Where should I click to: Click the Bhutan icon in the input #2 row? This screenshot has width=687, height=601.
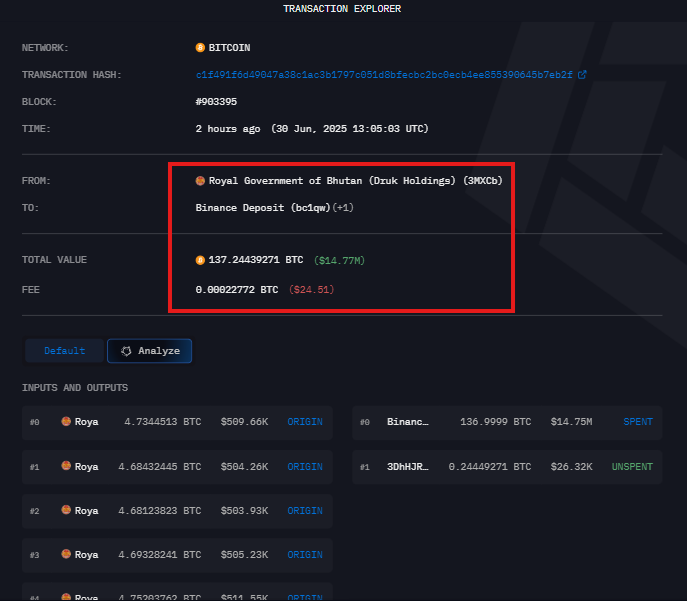click(66, 510)
